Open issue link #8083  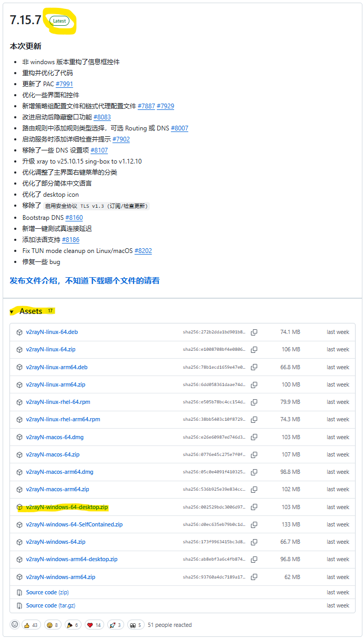tap(102, 117)
